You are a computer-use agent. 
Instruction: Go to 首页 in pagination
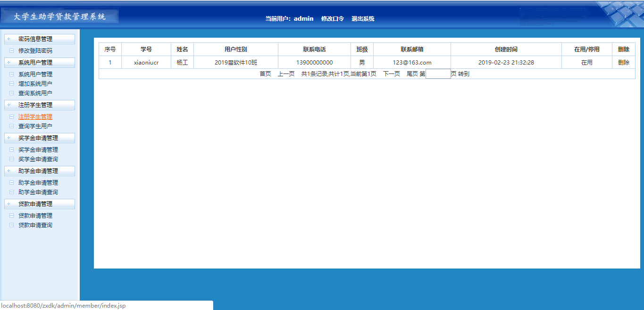(x=265, y=74)
